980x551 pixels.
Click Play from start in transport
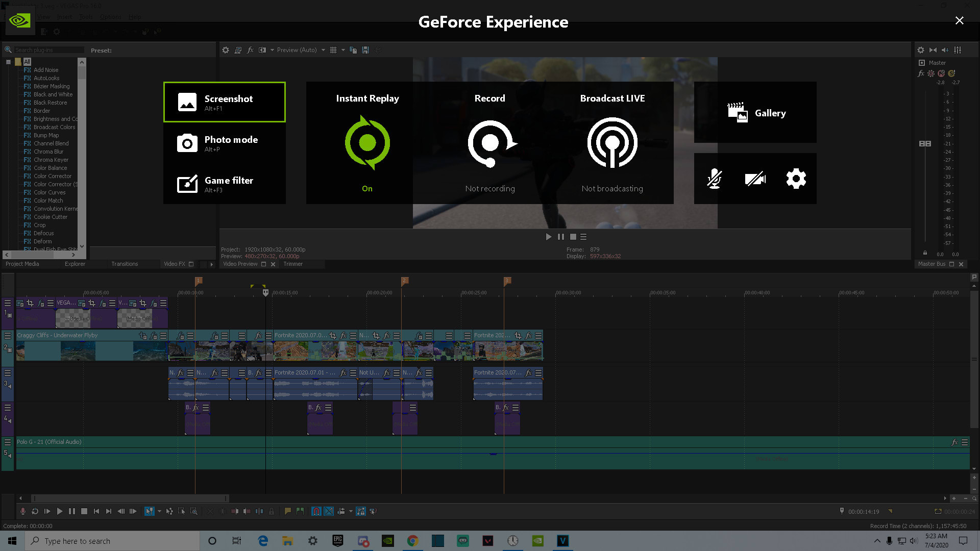(47, 511)
